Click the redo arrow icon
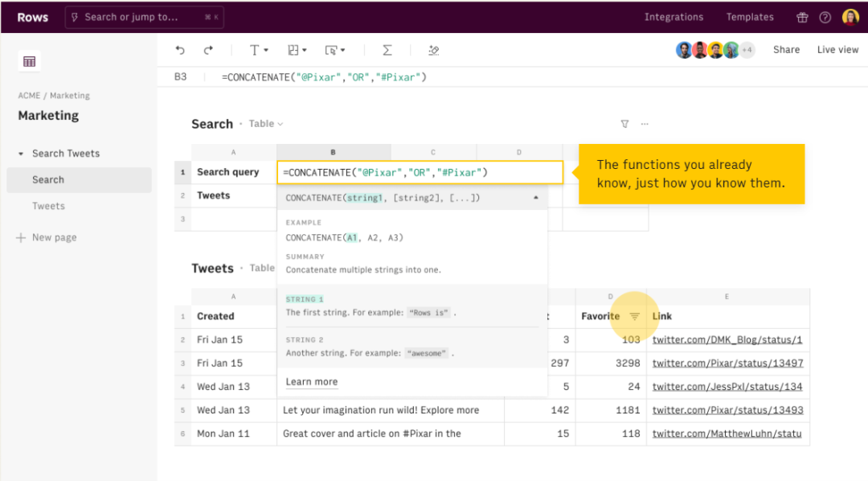 click(208, 50)
